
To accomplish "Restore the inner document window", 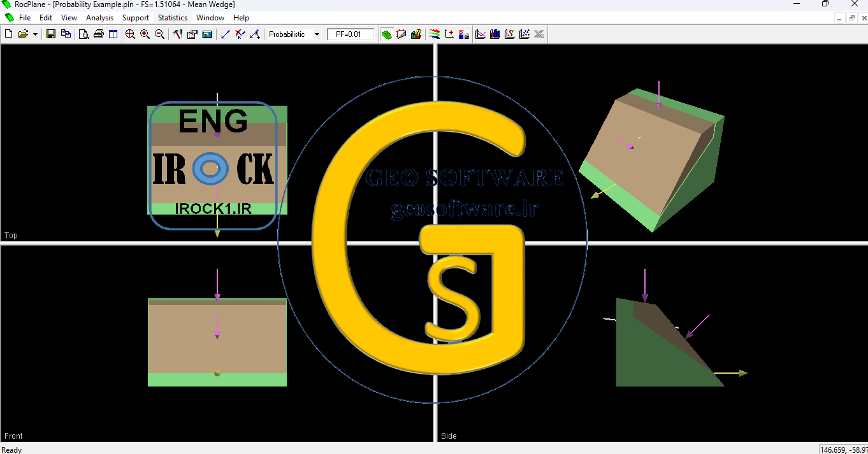I will (x=851, y=18).
